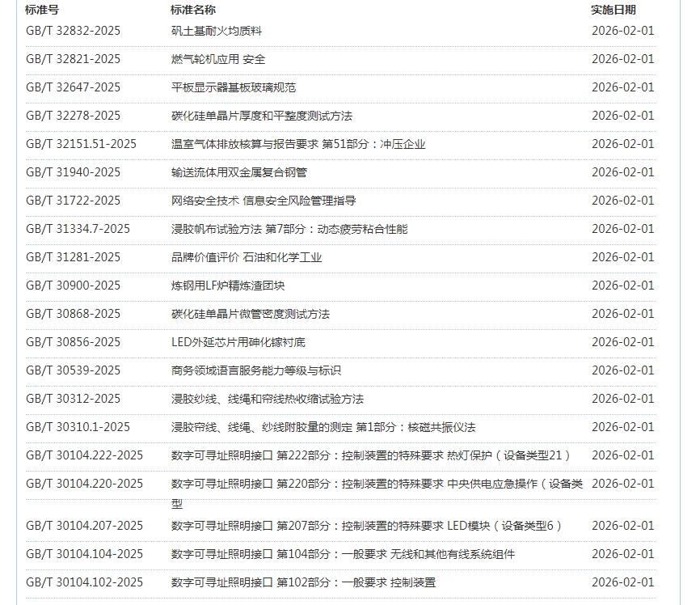
Task: Open 温室气体排放核算与报告要求 第51部分 entry
Action: click(x=298, y=144)
